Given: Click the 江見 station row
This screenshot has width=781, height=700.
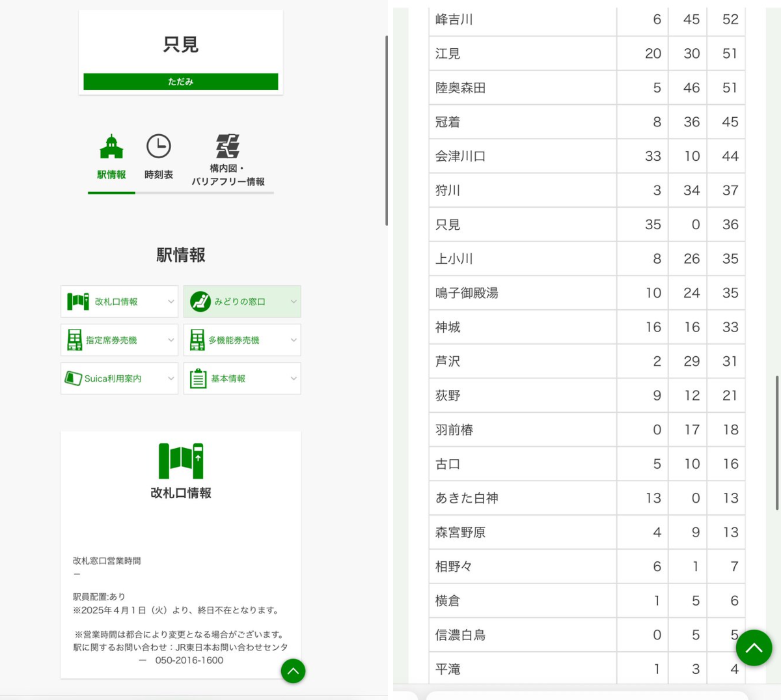Looking at the screenshot, I should point(587,53).
